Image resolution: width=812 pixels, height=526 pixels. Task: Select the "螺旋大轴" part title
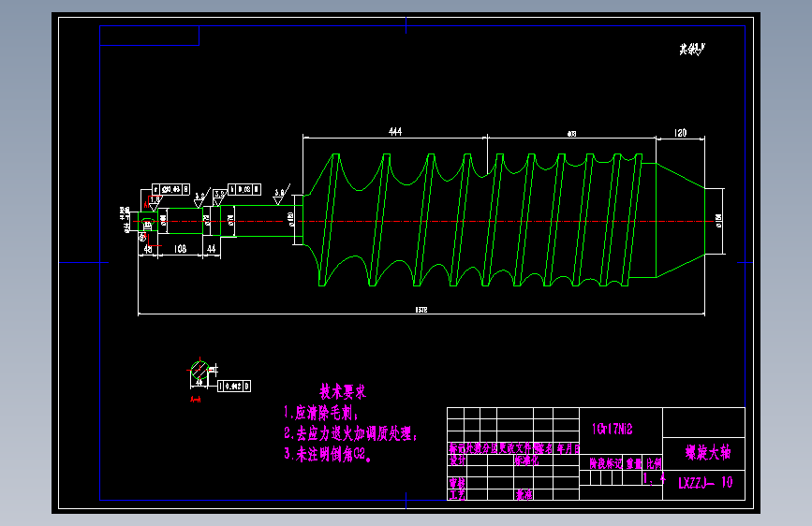[708, 452]
